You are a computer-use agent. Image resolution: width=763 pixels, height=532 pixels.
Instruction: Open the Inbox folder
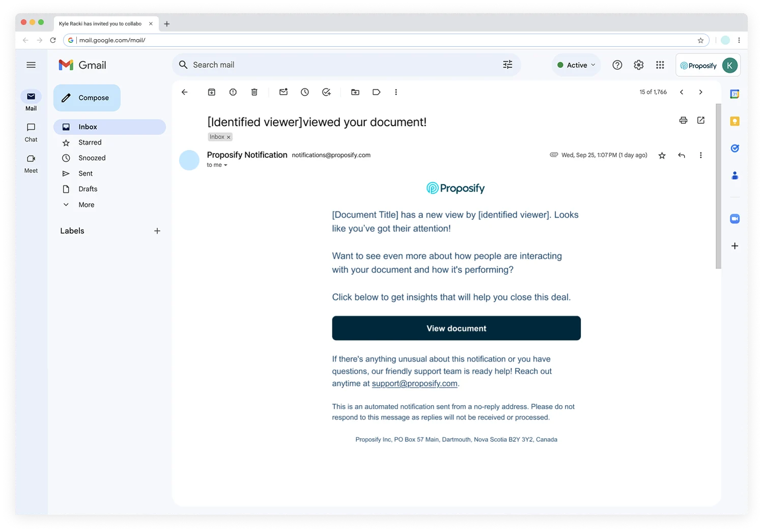(x=109, y=127)
